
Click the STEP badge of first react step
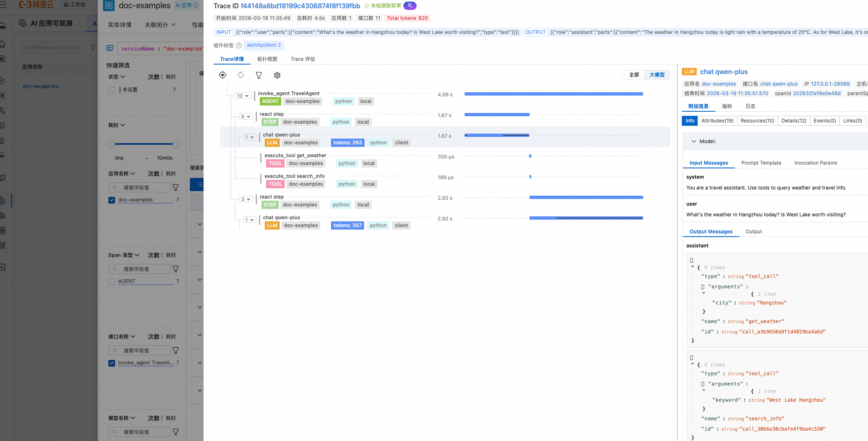coord(270,122)
